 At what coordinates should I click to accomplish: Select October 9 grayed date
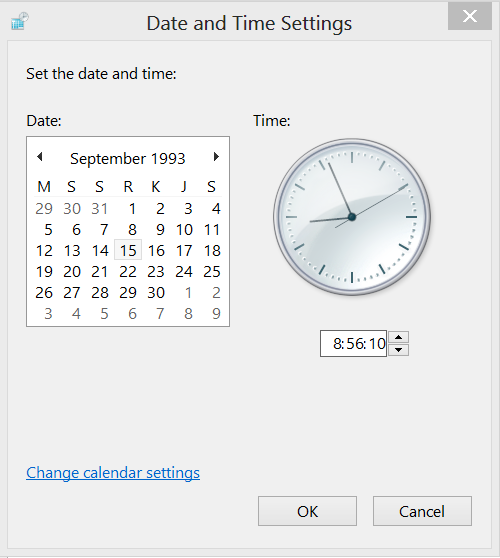pos(216,314)
